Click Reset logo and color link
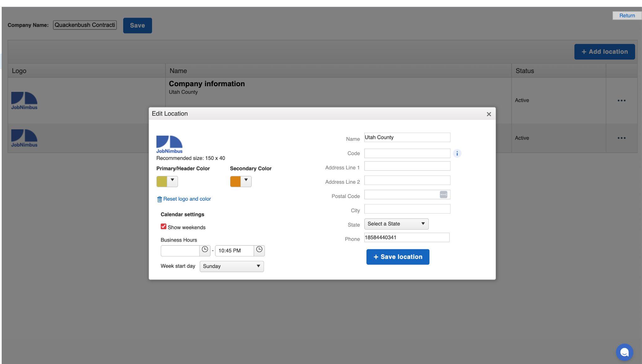 pos(187,199)
